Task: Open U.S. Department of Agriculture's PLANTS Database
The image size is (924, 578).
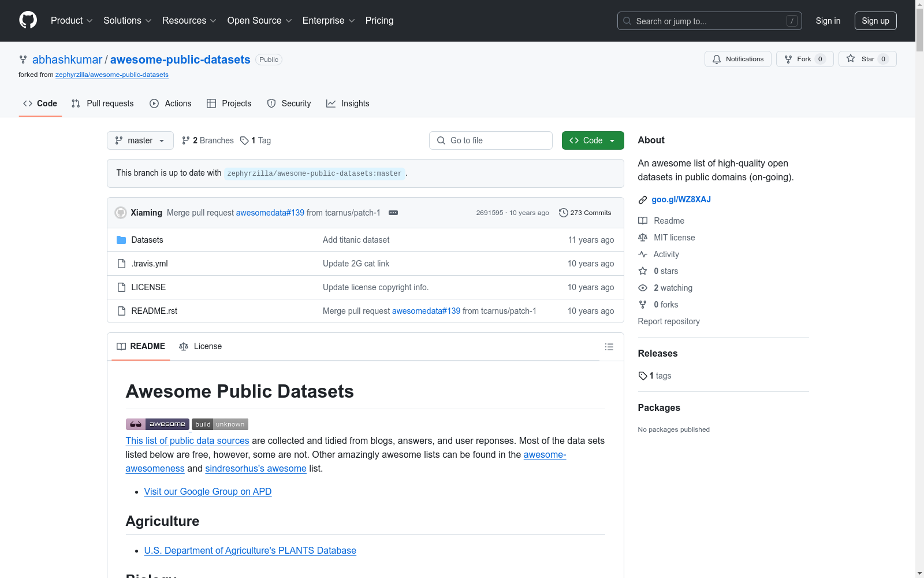Action: pyautogui.click(x=250, y=550)
